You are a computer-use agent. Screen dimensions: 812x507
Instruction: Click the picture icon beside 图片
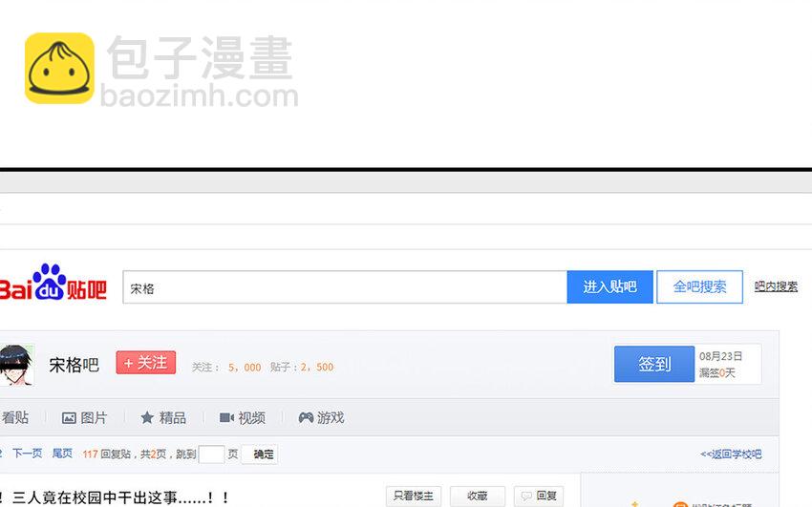(69, 418)
